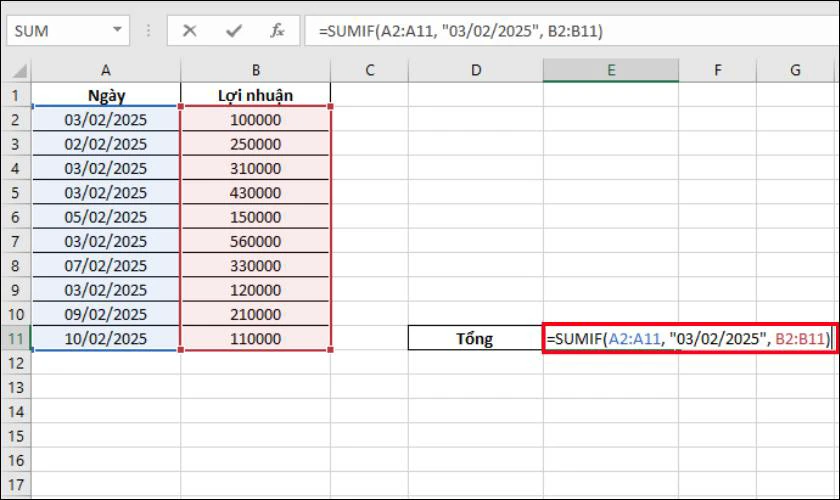Click cell with value 120000
840x500 pixels.
click(256, 289)
